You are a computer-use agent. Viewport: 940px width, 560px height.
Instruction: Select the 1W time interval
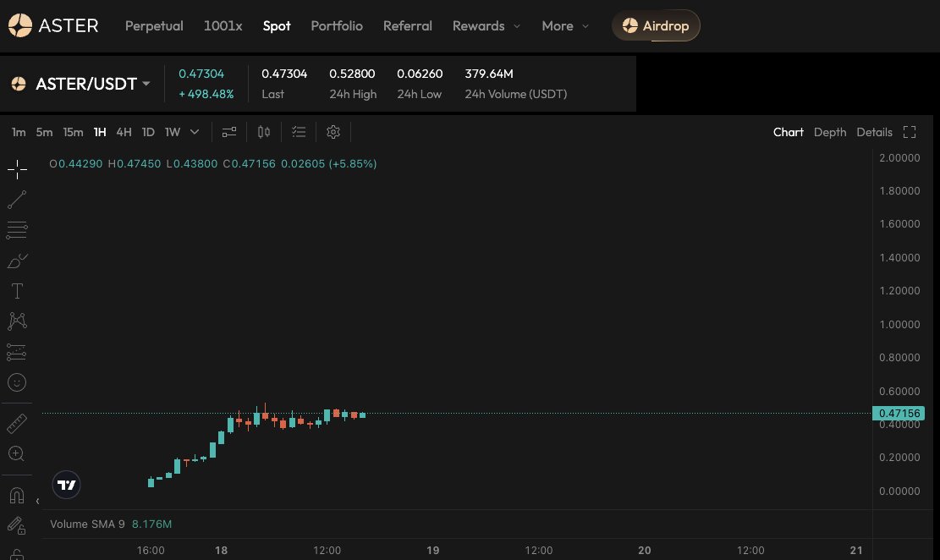click(x=173, y=132)
